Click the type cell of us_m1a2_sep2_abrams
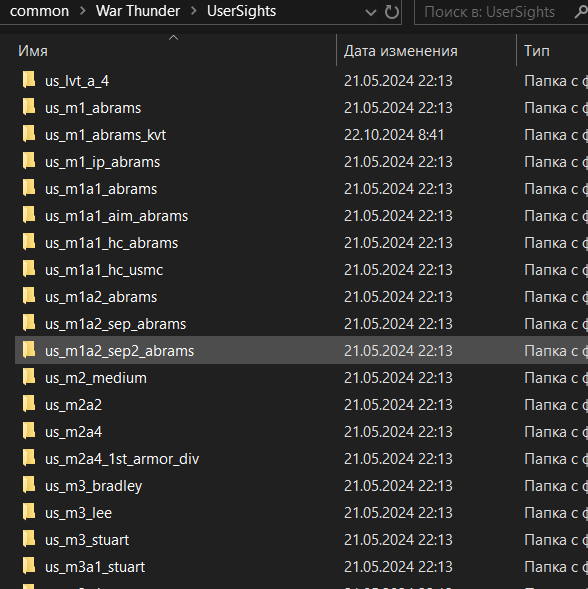Screen dimensions: 588x589 pyautogui.click(x=556, y=351)
